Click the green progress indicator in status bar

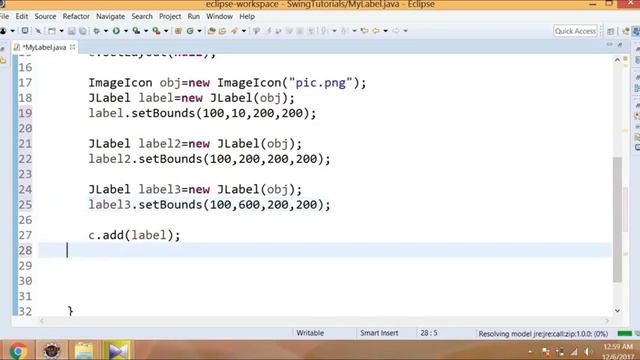624,333
